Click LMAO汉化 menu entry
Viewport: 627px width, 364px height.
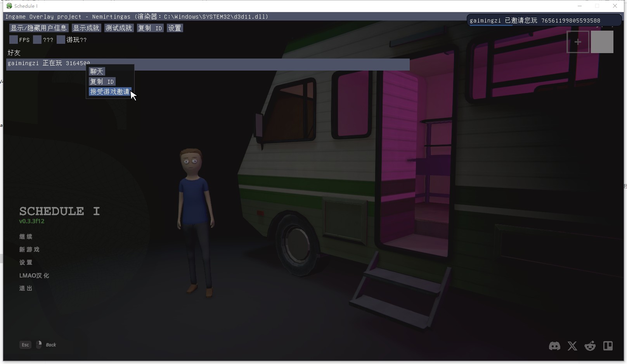(34, 275)
